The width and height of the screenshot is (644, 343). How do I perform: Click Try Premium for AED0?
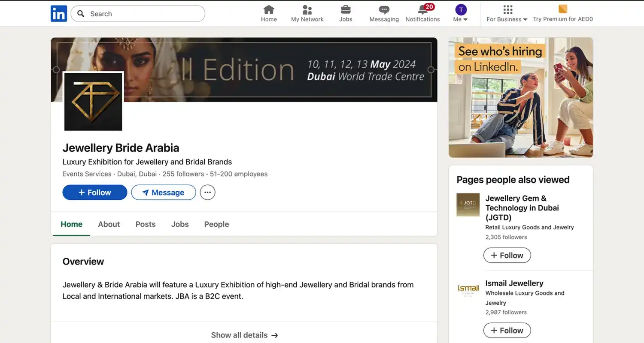click(x=562, y=19)
